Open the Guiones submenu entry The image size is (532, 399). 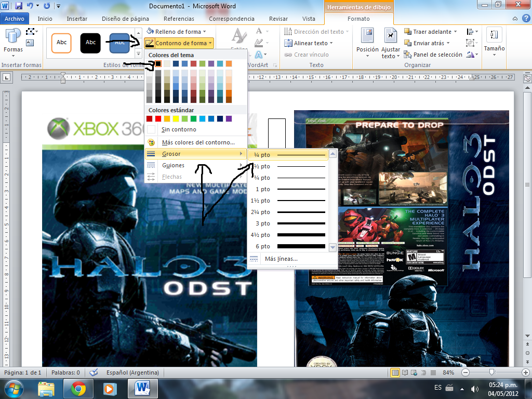click(196, 165)
